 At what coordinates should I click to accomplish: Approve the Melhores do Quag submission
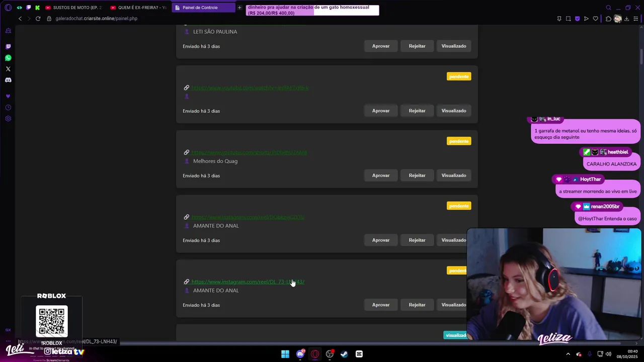[381, 175]
